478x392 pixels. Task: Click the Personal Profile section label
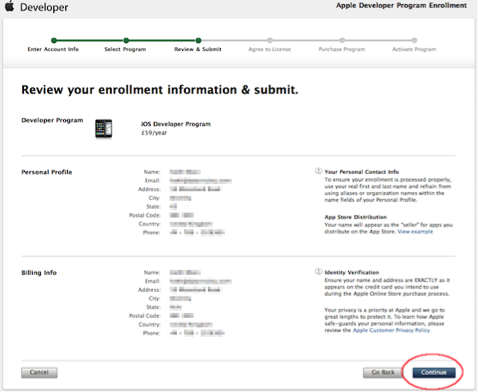pos(47,172)
